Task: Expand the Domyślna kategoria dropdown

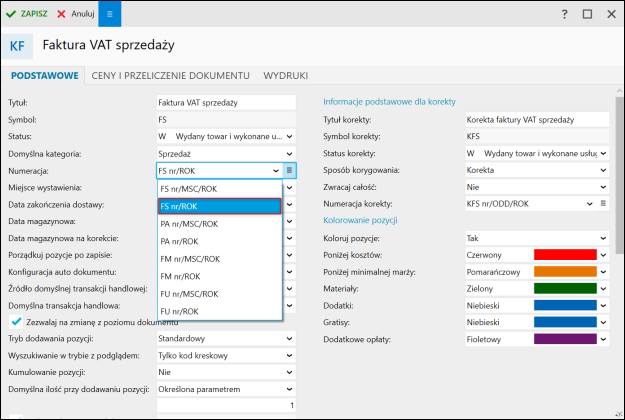Action: [x=289, y=154]
